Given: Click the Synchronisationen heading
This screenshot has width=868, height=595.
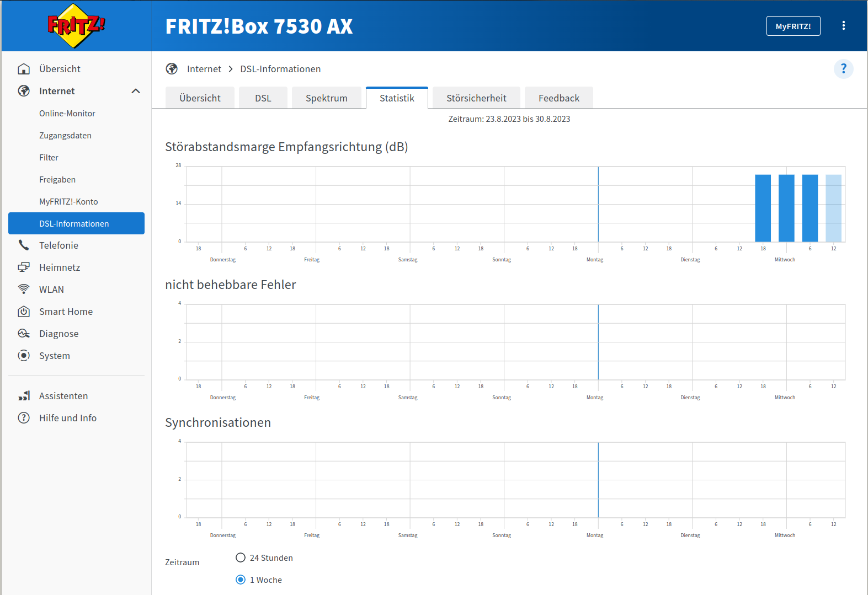Looking at the screenshot, I should point(218,422).
